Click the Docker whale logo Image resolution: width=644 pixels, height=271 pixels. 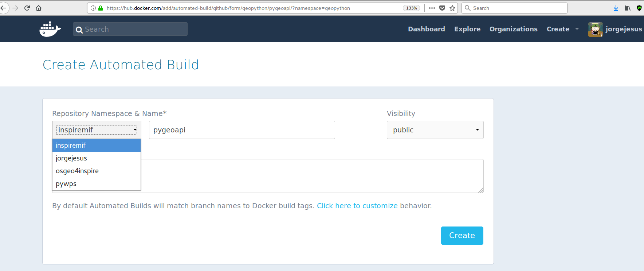coord(50,29)
